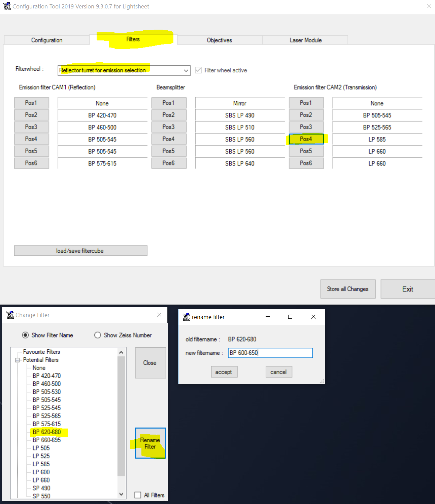This screenshot has width=435, height=504.
Task: Click the rename filter dialog icon
Action: tap(186, 317)
